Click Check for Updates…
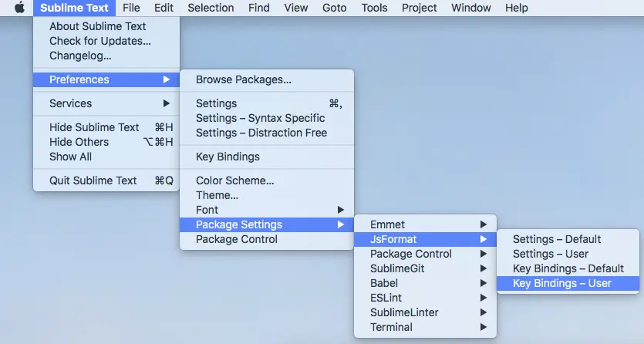This screenshot has height=344, width=644. 100,41
